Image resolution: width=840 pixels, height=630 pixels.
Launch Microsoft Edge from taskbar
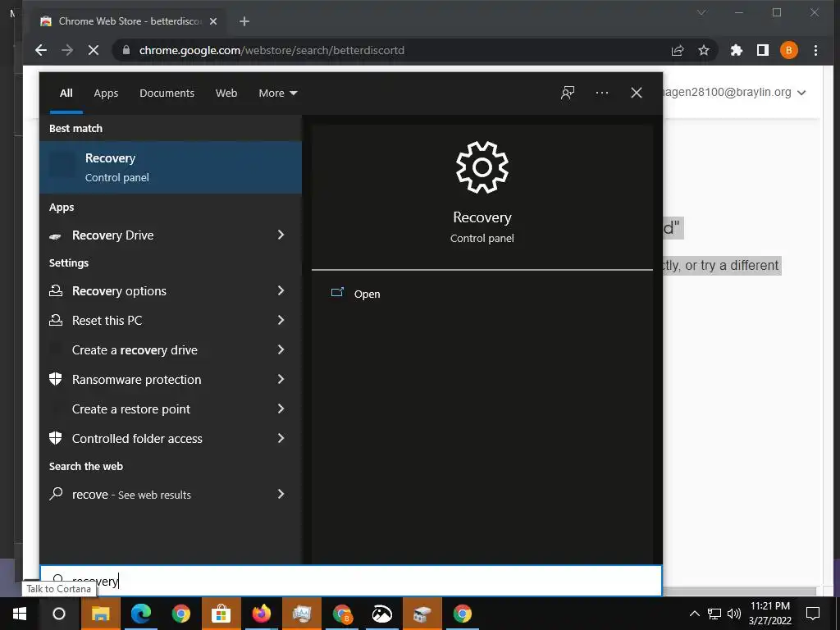[x=140, y=614]
